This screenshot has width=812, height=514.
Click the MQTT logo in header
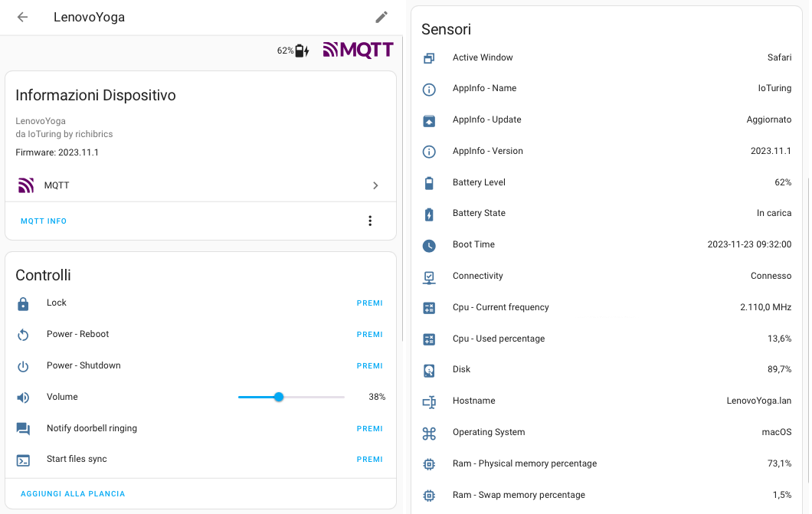[x=358, y=51]
